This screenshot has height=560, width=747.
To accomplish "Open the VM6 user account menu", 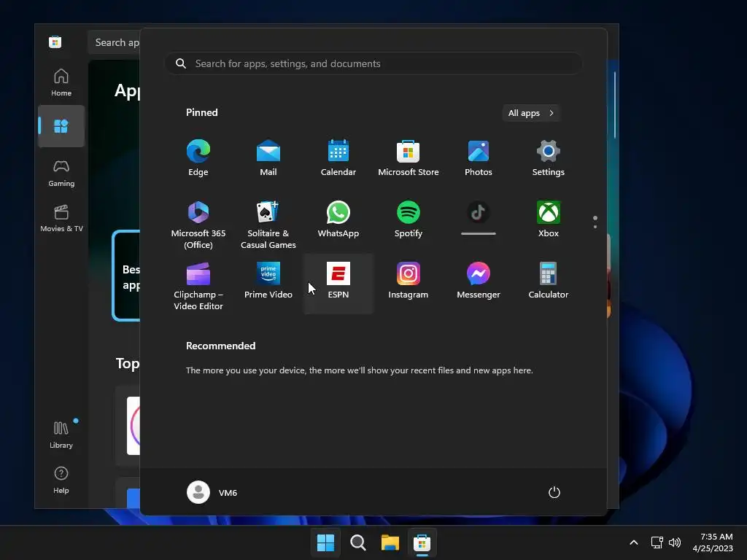I will coord(212,492).
